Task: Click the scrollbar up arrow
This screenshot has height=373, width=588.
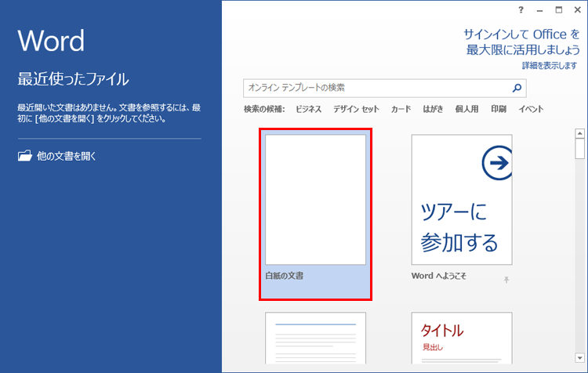Action: pos(579,133)
